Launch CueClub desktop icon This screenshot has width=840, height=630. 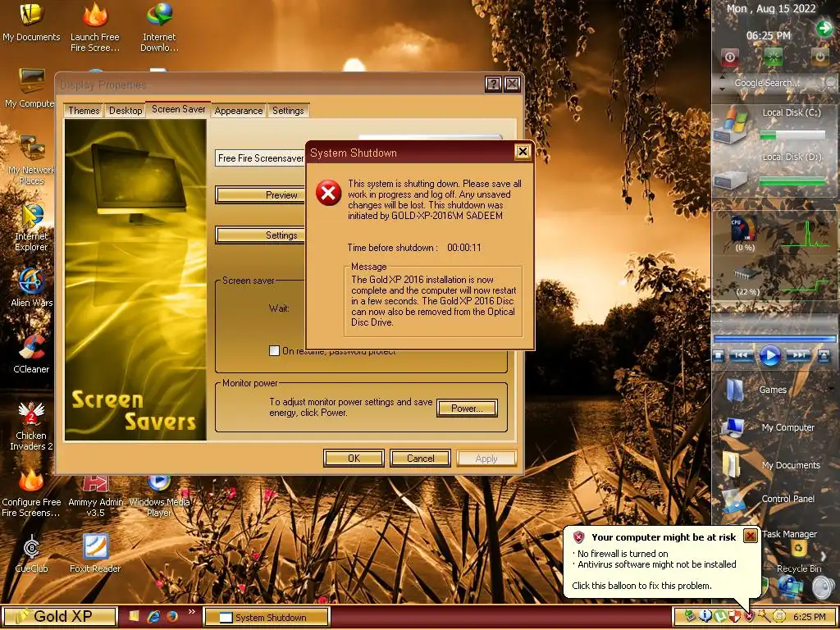coord(31,554)
